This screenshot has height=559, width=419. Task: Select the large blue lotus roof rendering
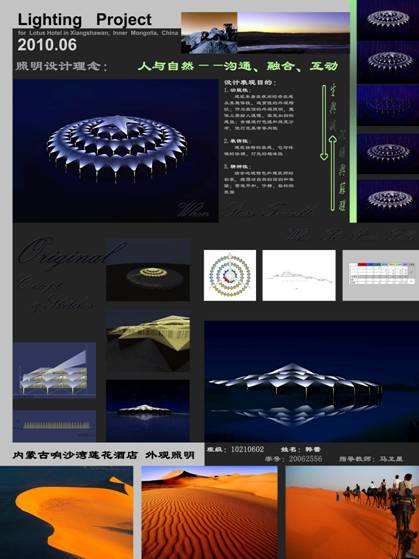(x=116, y=150)
